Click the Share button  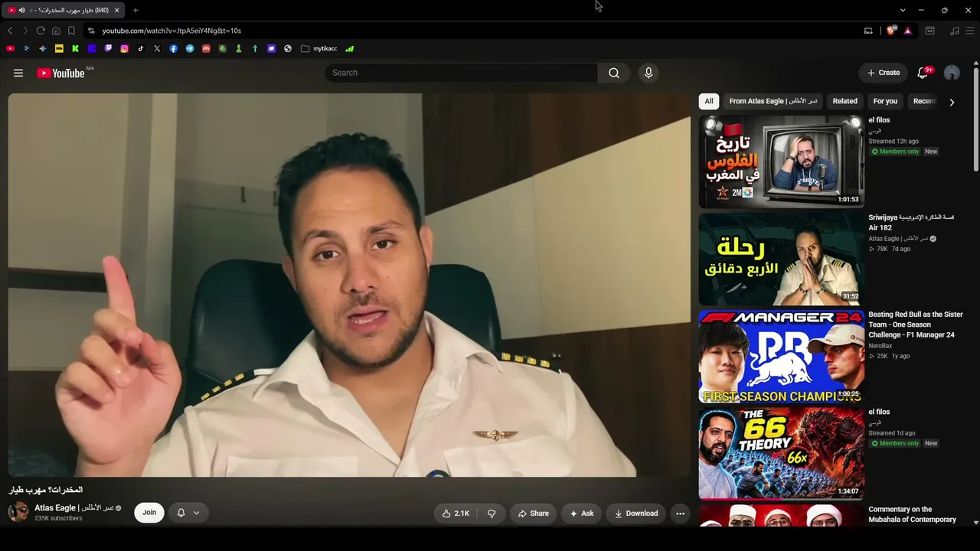(x=533, y=514)
